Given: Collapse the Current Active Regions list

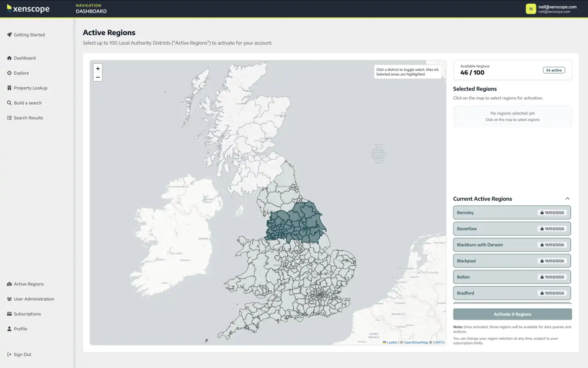Looking at the screenshot, I should pyautogui.click(x=567, y=199).
